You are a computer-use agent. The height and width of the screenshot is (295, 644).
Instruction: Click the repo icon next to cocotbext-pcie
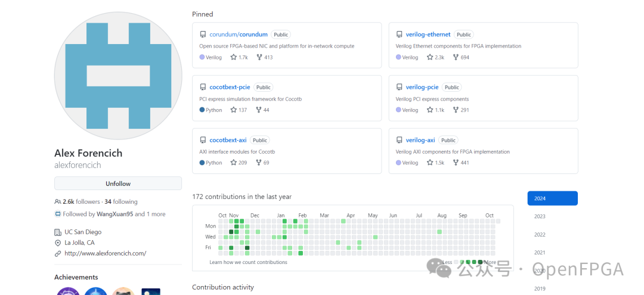coord(203,87)
